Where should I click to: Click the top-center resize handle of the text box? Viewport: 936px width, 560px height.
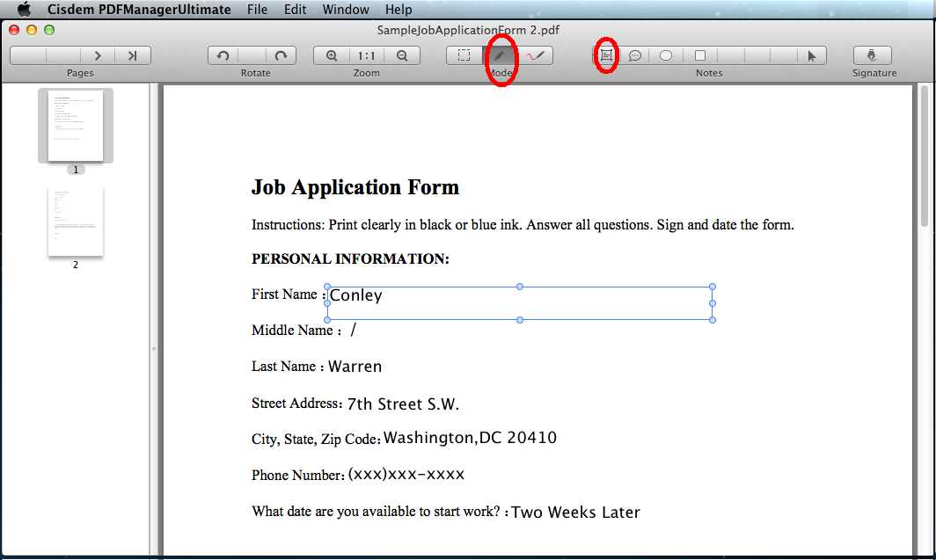520,287
